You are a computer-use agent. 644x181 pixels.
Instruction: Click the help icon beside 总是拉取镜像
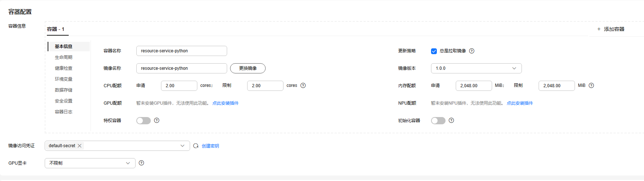[472, 51]
